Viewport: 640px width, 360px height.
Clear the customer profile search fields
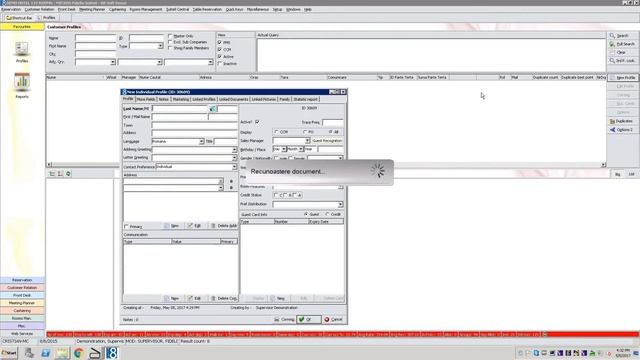click(622, 53)
